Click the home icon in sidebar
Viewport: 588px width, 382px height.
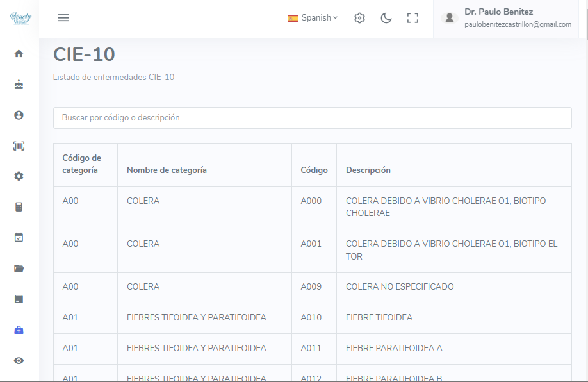point(19,53)
